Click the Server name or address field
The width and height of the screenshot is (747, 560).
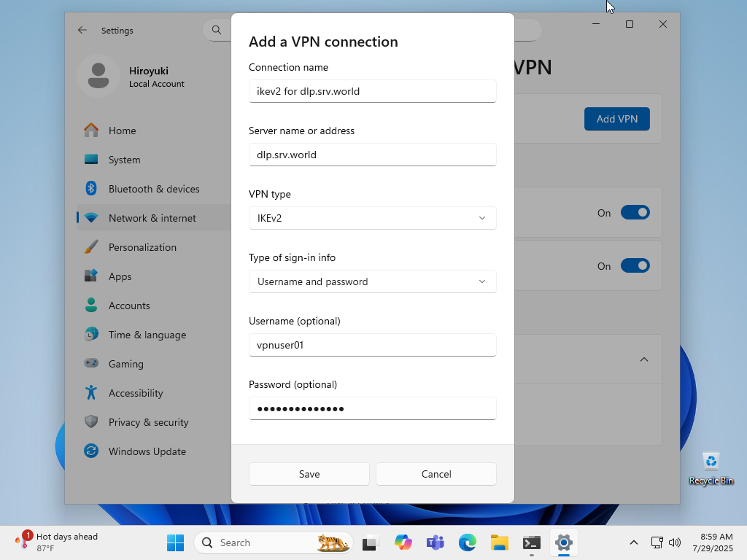click(x=373, y=155)
